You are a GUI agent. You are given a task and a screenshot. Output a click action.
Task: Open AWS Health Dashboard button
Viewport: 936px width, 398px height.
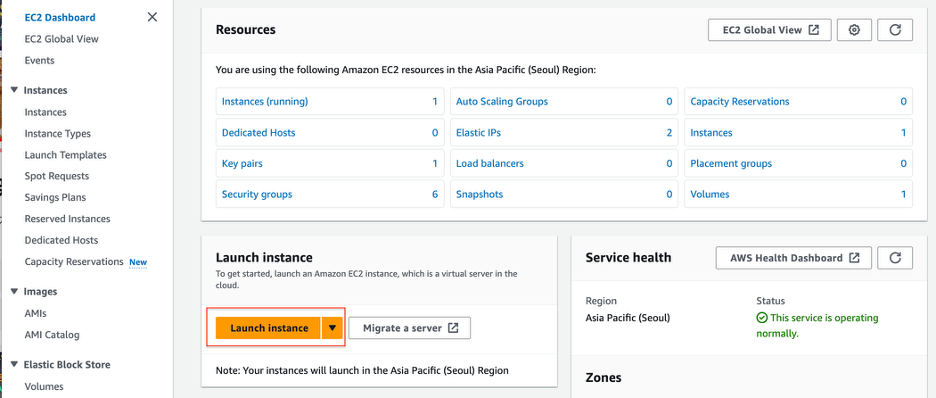pos(794,258)
